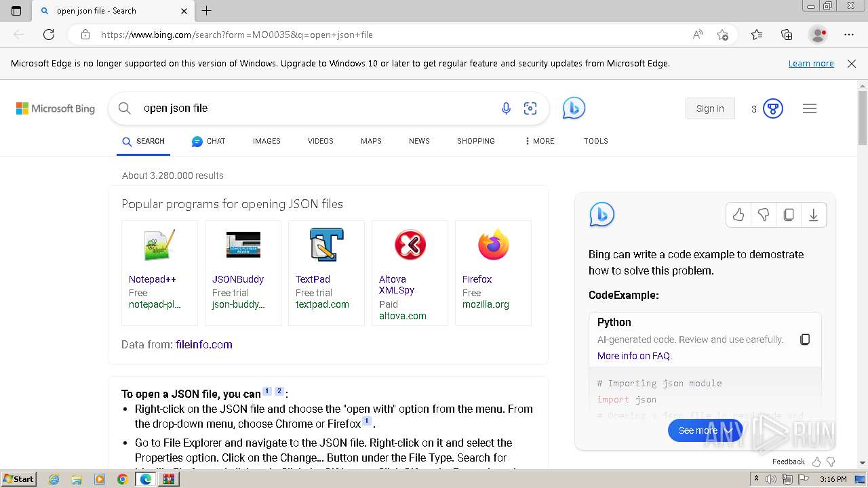Open Bing Chat icon next to search box
868x488 pixels.
(574, 108)
